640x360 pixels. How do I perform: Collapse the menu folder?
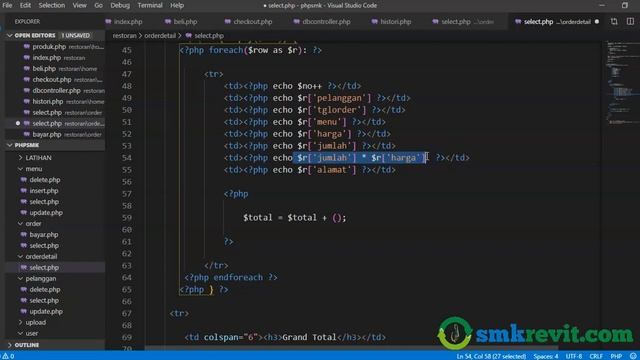pyautogui.click(x=20, y=169)
